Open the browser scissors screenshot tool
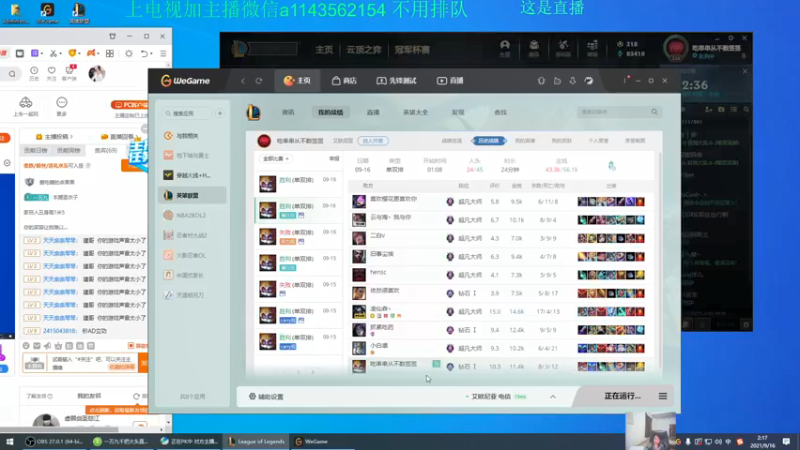The image size is (800, 450). click(x=53, y=54)
